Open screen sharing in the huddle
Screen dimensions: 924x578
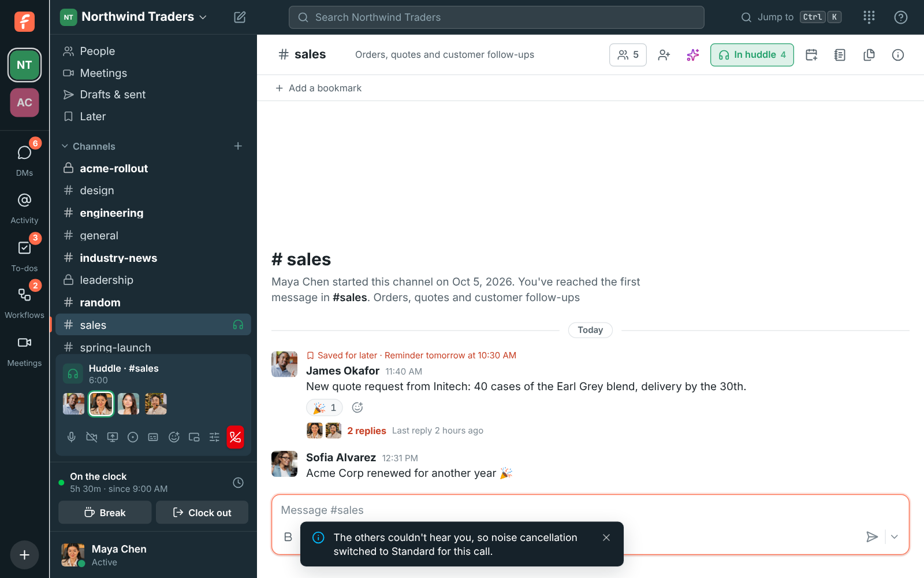tap(113, 438)
